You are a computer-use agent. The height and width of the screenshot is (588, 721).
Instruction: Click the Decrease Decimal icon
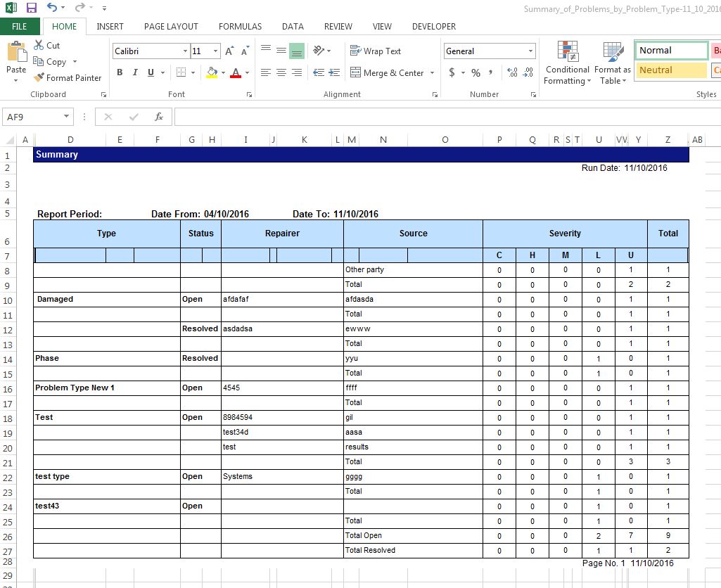(528, 72)
